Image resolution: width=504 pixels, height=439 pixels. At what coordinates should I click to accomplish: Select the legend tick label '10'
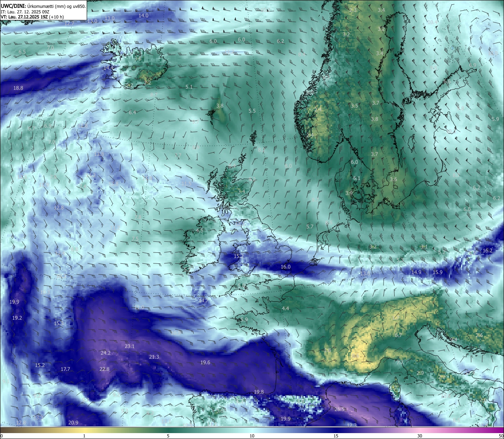click(x=252, y=436)
